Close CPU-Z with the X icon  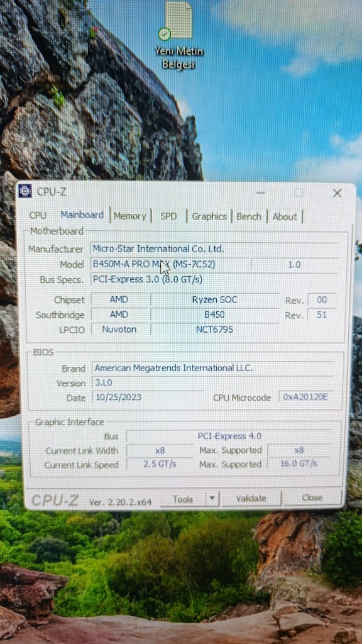point(337,193)
